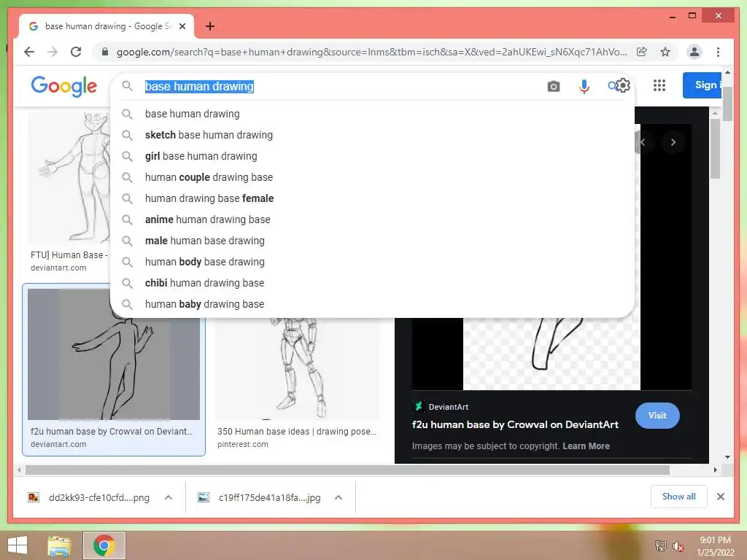Click the browser back arrow
The width and height of the screenshot is (747, 560).
coord(29,52)
